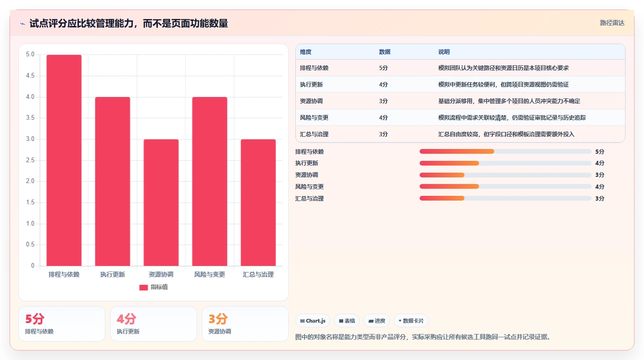Select the 数据卡片 chip
The image size is (644, 360).
(411, 321)
